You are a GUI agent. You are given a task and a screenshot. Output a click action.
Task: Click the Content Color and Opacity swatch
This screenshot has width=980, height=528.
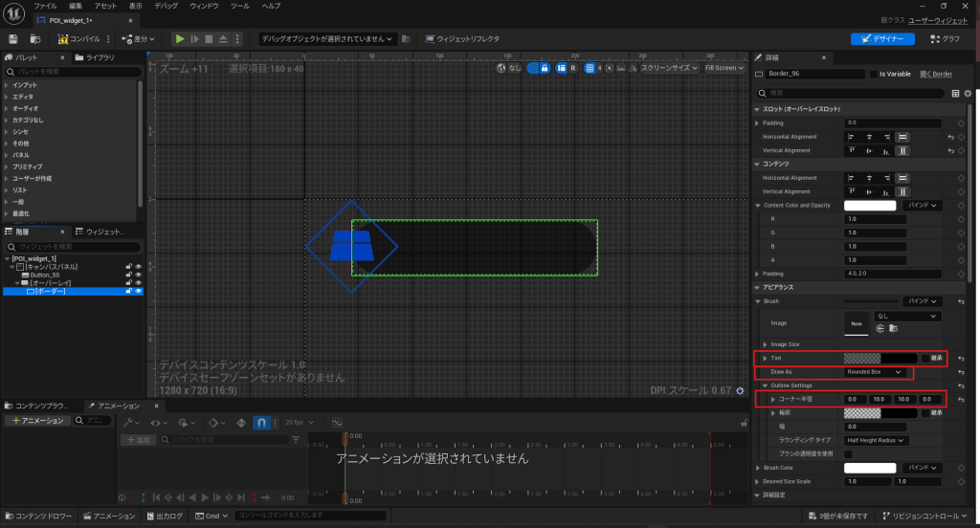coord(870,206)
